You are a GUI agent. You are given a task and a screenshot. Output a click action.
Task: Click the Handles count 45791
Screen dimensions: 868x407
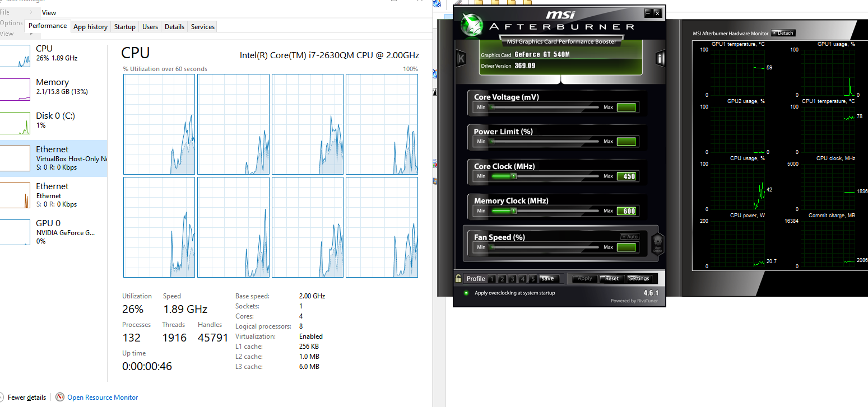point(213,338)
